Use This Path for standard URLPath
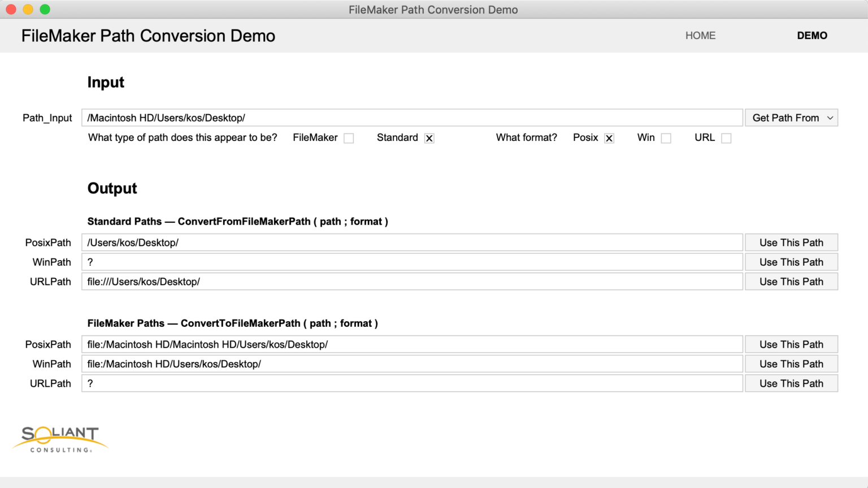Image resolution: width=868 pixels, height=488 pixels. pos(791,281)
